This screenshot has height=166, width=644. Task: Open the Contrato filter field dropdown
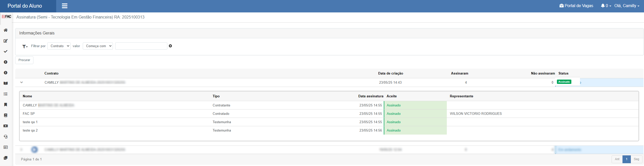pos(59,46)
